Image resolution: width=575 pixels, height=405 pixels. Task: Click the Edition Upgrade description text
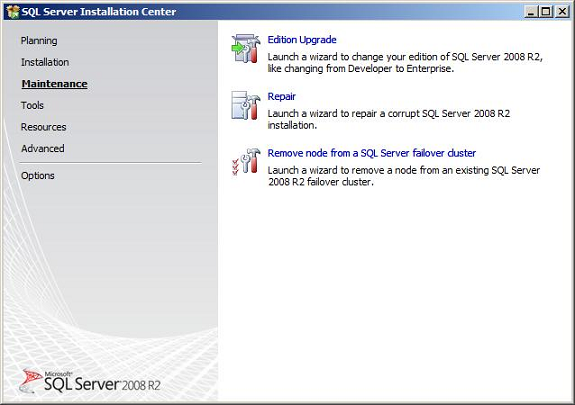[x=405, y=63]
